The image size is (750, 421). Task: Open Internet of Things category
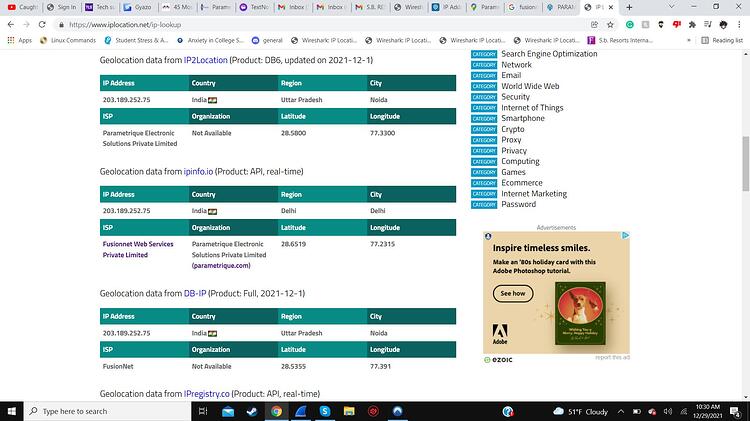532,108
